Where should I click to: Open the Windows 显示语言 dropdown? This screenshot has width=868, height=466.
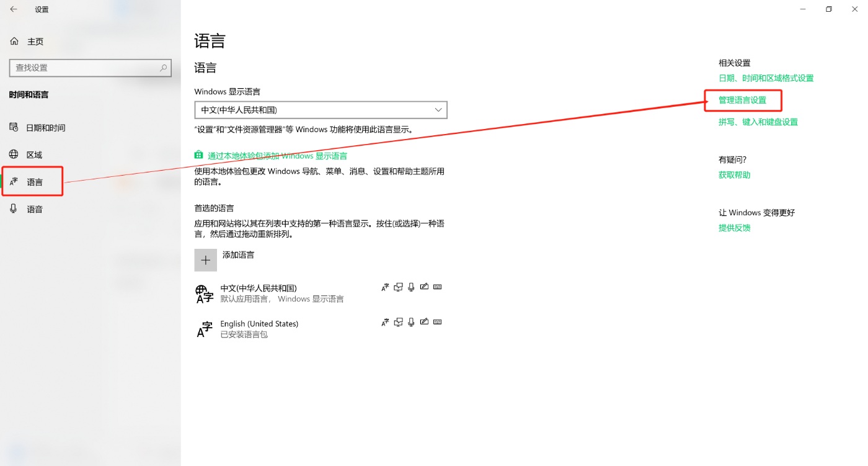(321, 110)
